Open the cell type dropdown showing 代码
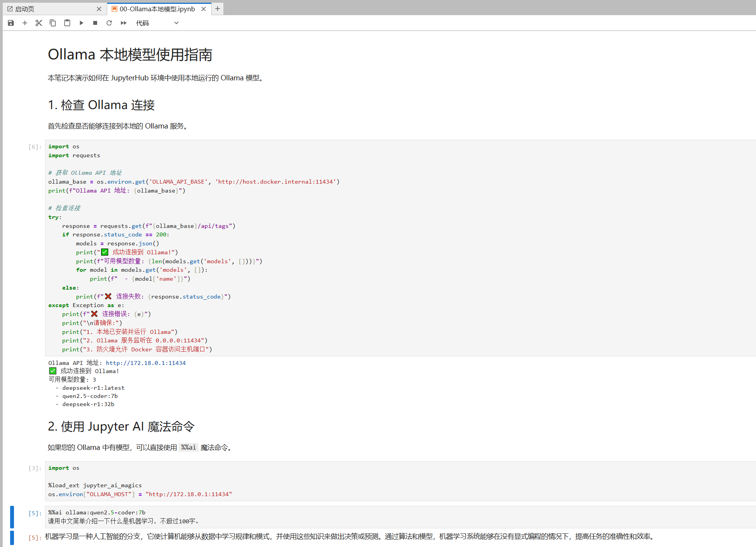The width and height of the screenshot is (756, 547). tap(157, 23)
